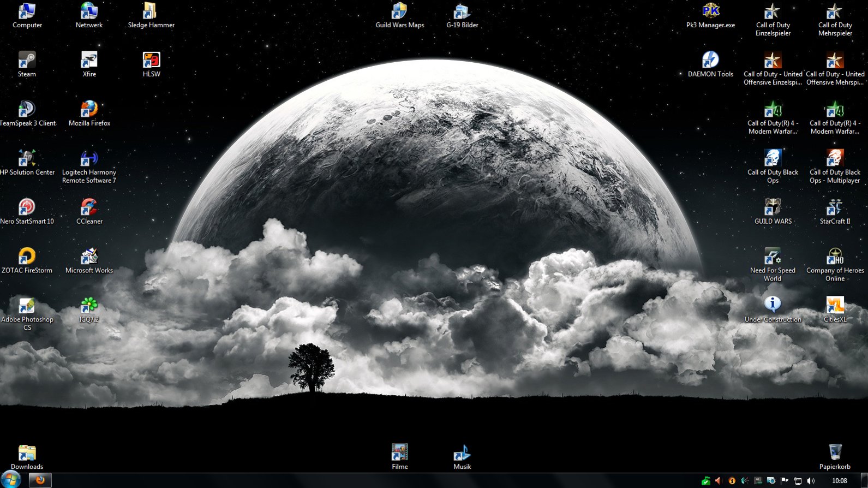Click the Nero StartSmart 10 icon

coord(27,207)
